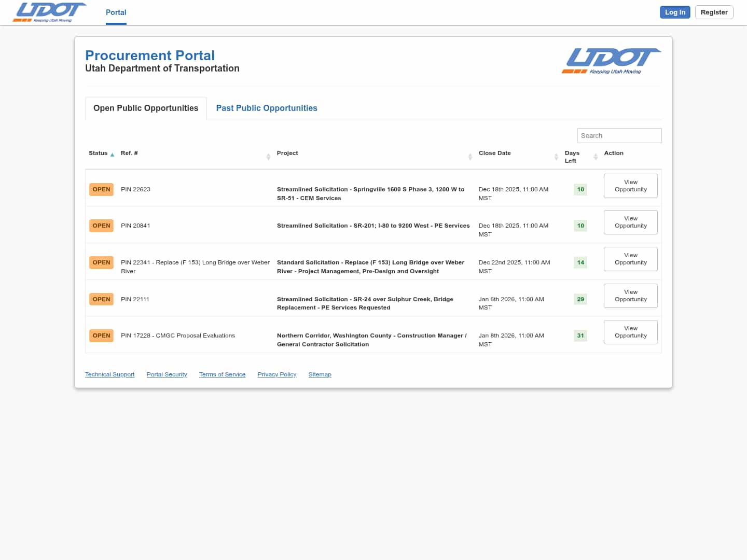Click the days-left badge showing 29
Viewport: 747px width, 560px height.
click(x=580, y=299)
